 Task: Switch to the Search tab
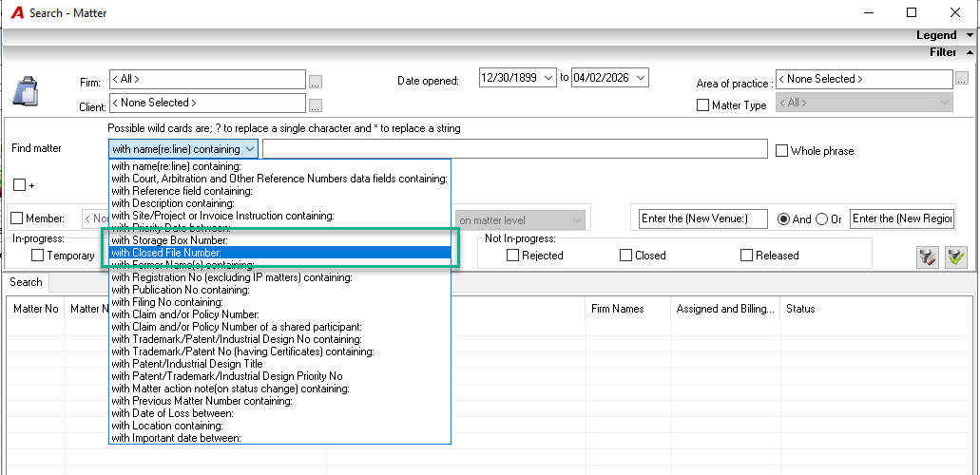[x=27, y=282]
